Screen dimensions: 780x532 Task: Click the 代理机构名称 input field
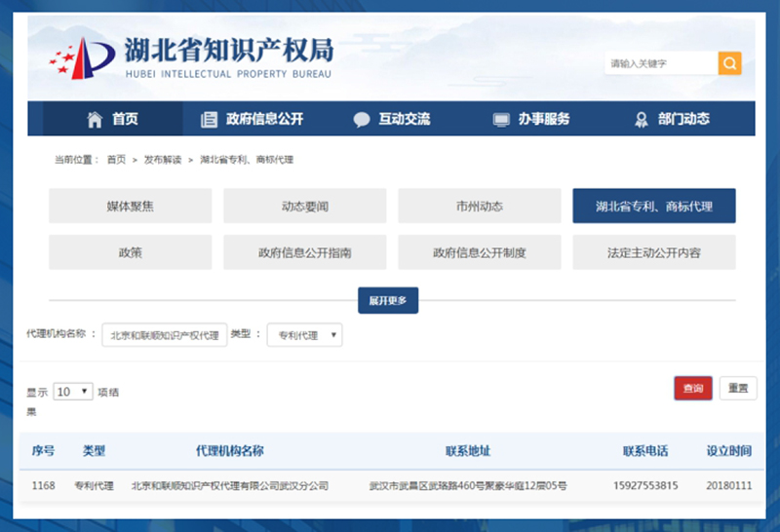(x=165, y=335)
